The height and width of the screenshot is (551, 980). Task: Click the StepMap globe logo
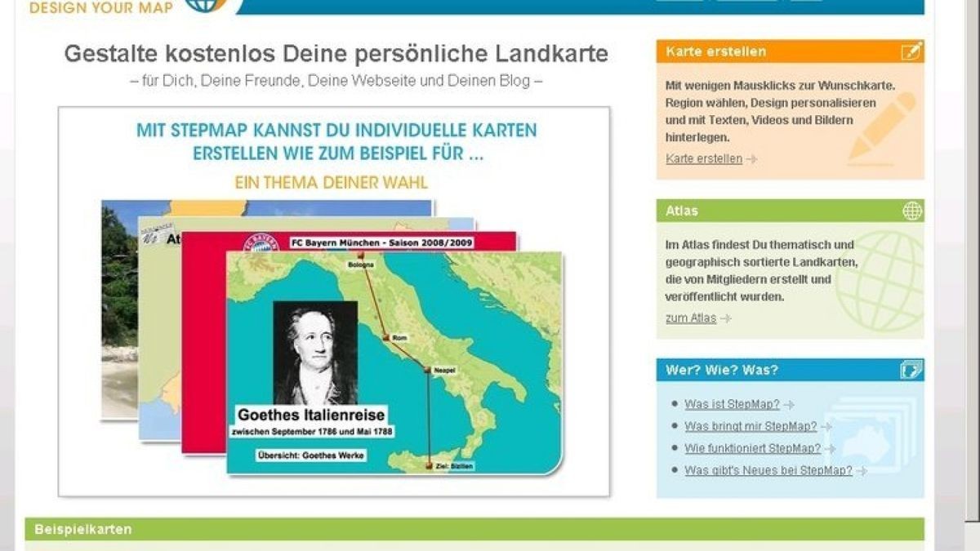coord(204,5)
